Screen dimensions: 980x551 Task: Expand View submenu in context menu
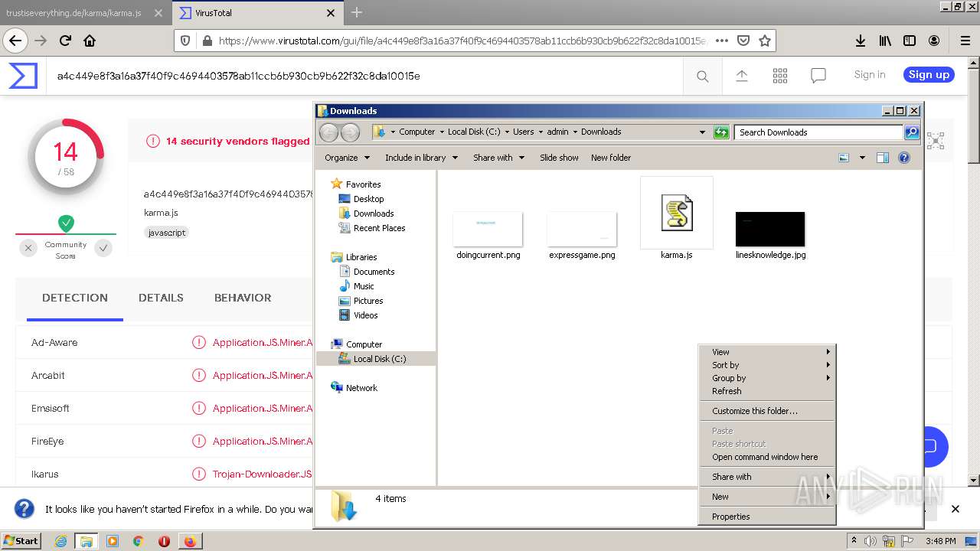[766, 352]
